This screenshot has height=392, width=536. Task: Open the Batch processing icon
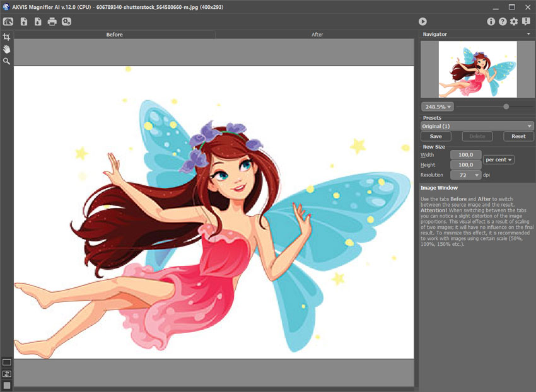pos(66,21)
